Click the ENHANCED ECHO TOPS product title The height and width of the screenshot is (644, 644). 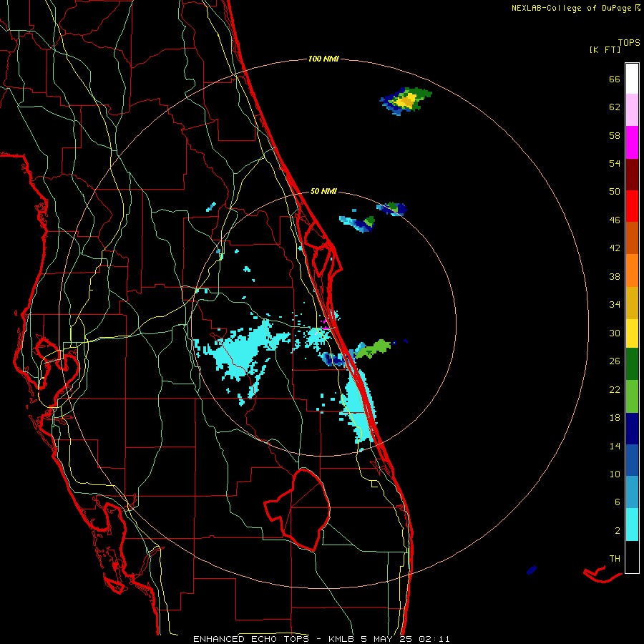251,639
